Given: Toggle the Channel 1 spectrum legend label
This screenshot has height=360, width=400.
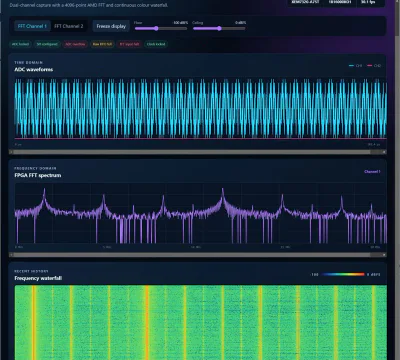Looking at the screenshot, I should pyautogui.click(x=372, y=172).
